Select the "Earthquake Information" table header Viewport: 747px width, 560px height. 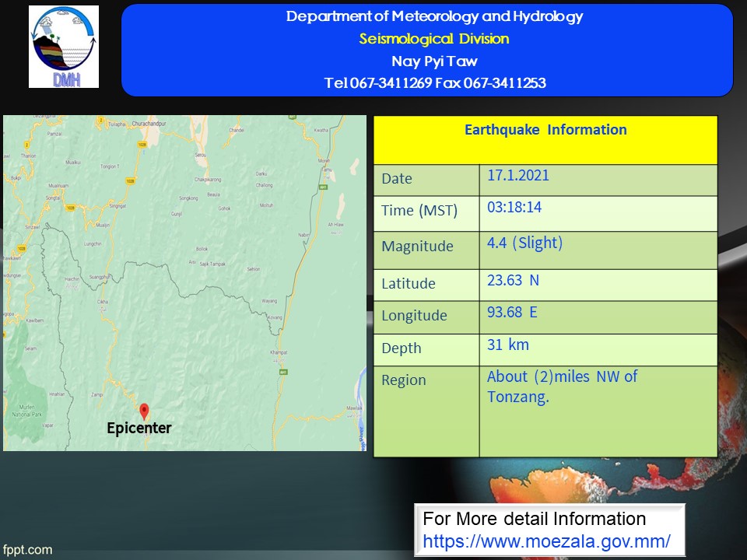[545, 140]
